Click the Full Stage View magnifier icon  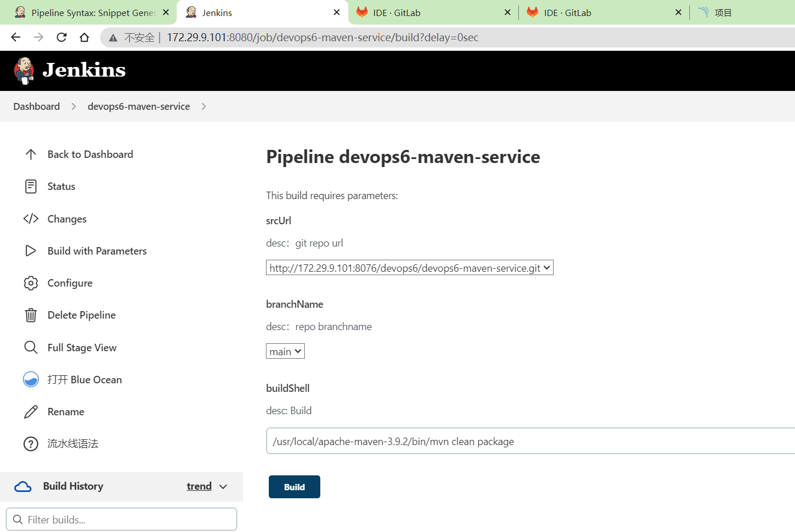[x=31, y=347]
